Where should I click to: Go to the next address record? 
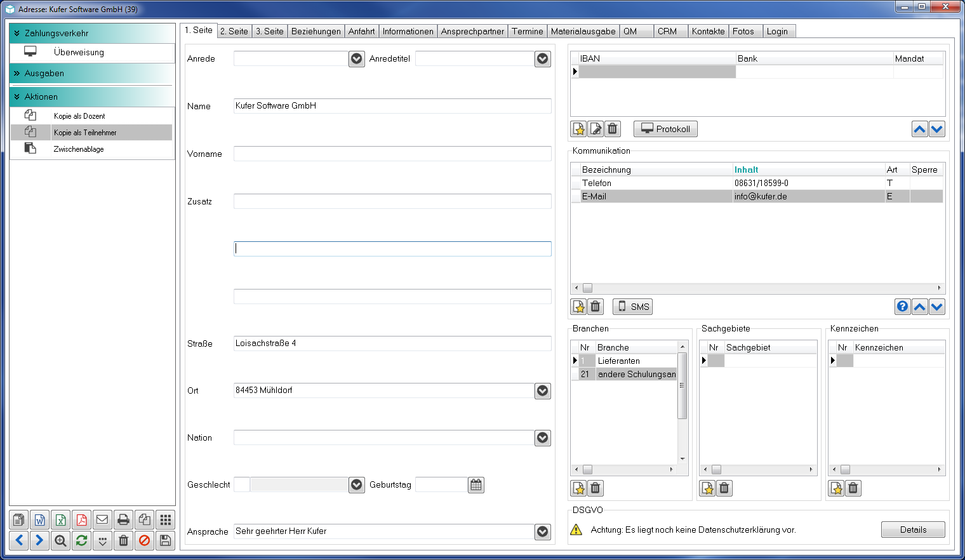point(40,540)
